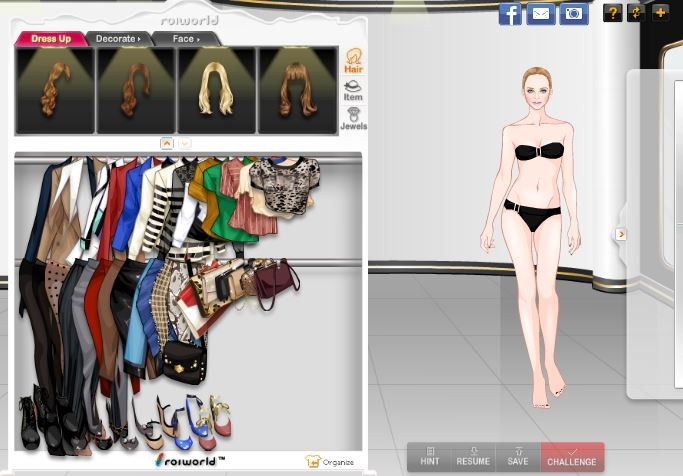683x476 pixels.
Task: Click the orange plus icon at top right
Action: pos(660,13)
